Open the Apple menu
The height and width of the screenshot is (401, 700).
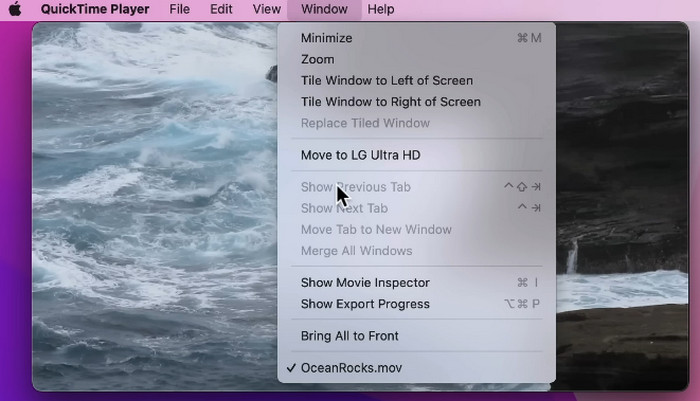[x=15, y=9]
